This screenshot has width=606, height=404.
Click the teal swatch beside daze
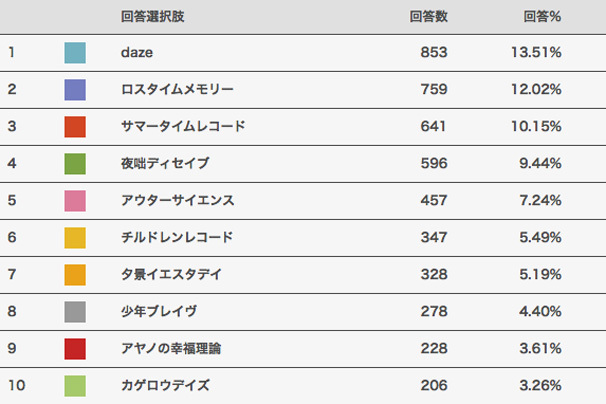pos(75,53)
